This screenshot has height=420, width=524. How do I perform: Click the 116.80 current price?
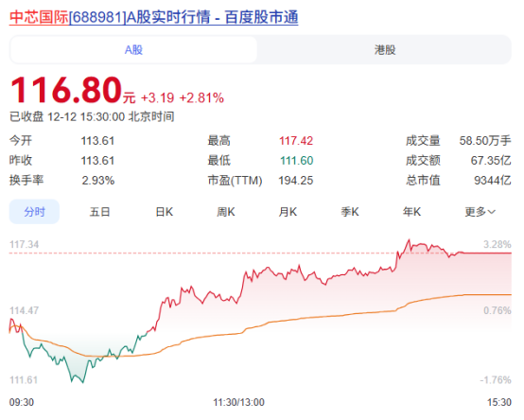(66, 90)
